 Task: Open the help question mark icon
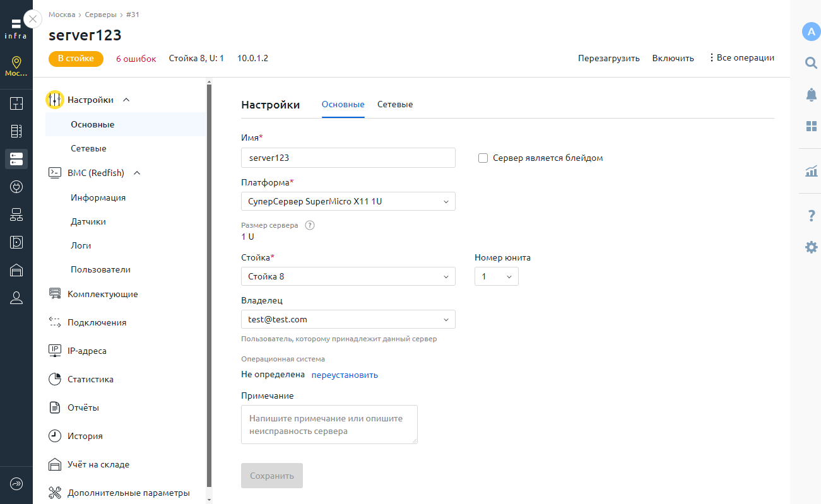coord(811,216)
